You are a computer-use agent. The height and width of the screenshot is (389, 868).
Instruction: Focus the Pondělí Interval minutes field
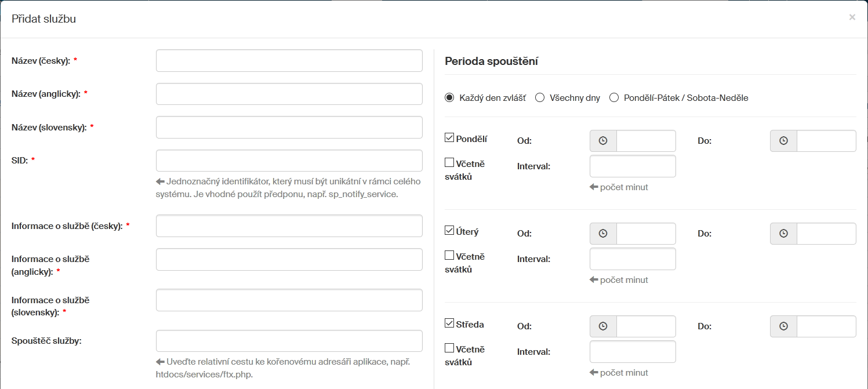click(x=633, y=166)
